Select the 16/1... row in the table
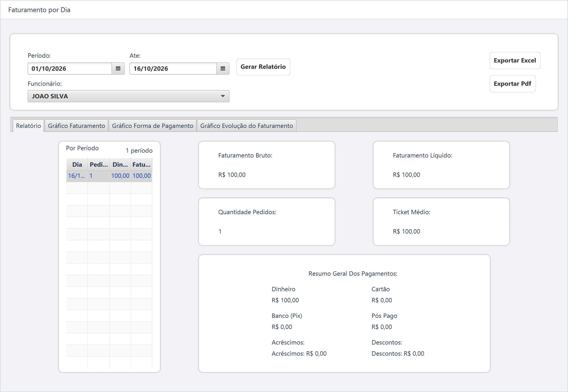This screenshot has width=568, height=392. (109, 176)
